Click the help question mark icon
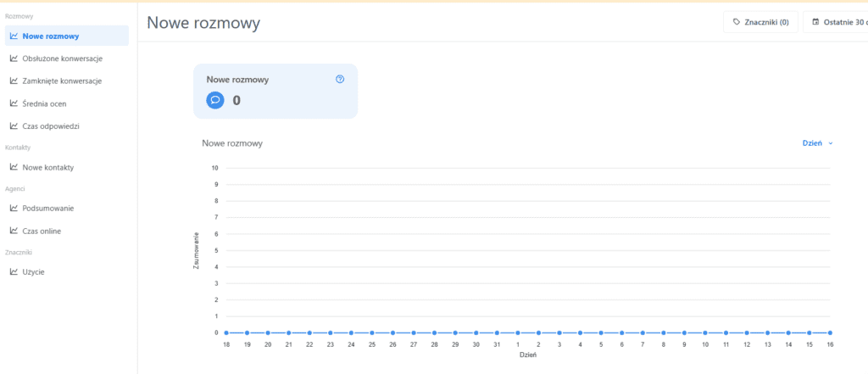Image resolution: width=868 pixels, height=374 pixels. click(340, 79)
